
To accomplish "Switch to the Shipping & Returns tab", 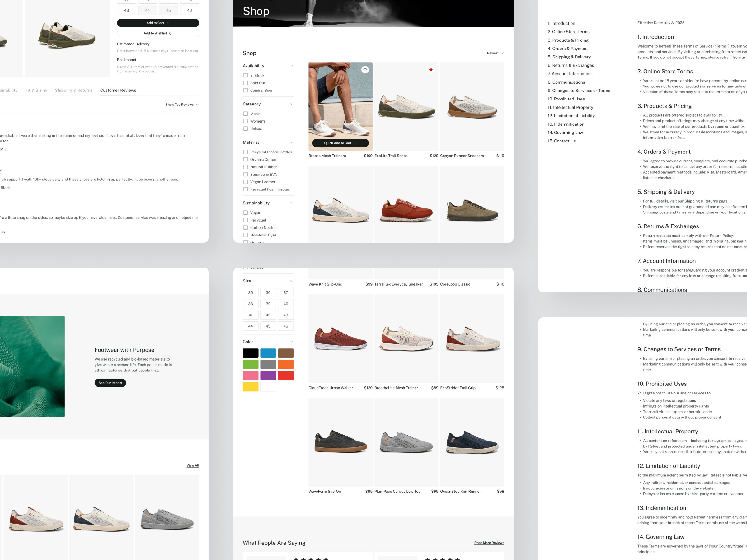I will 74,90.
